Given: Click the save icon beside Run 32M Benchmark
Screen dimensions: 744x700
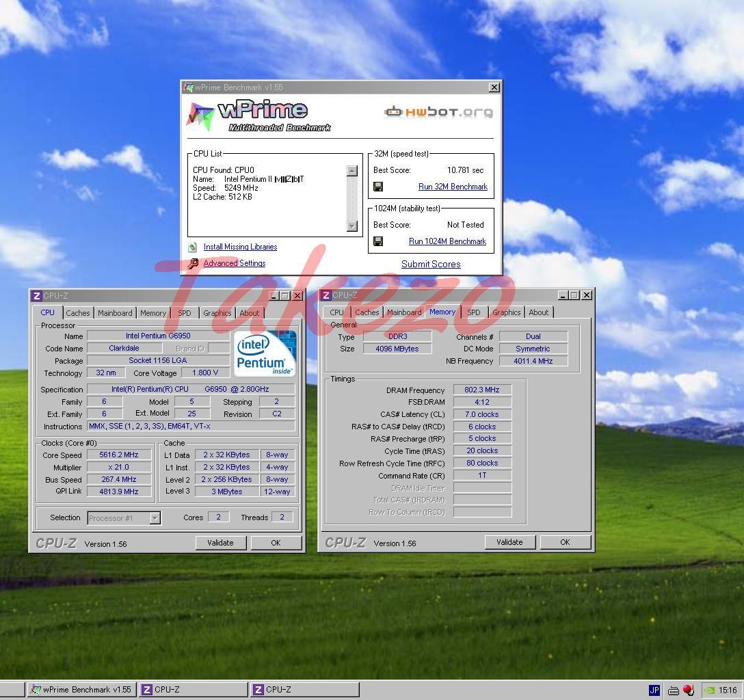Looking at the screenshot, I should (378, 187).
